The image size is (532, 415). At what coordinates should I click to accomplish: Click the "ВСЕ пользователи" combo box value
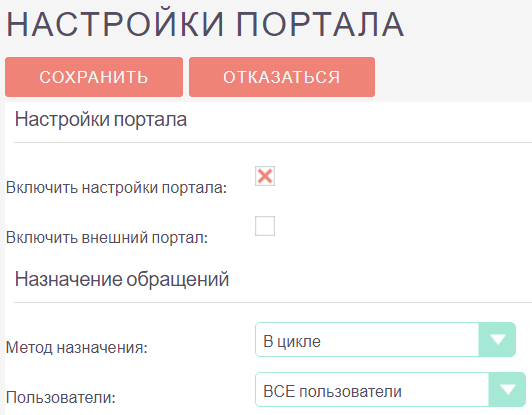click(332, 392)
